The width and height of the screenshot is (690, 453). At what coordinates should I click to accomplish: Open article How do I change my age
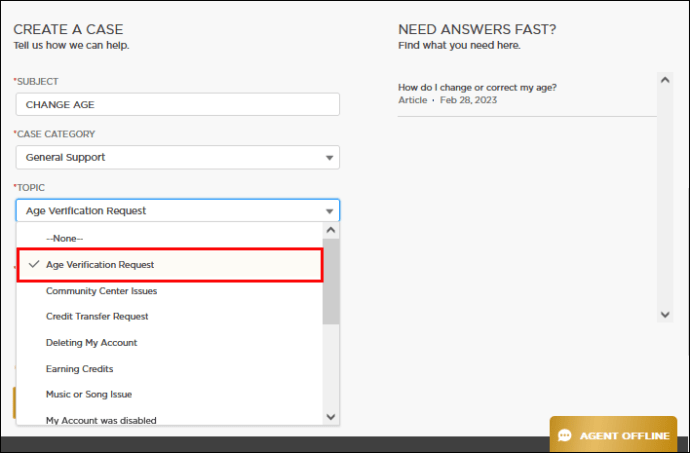pyautogui.click(x=477, y=87)
